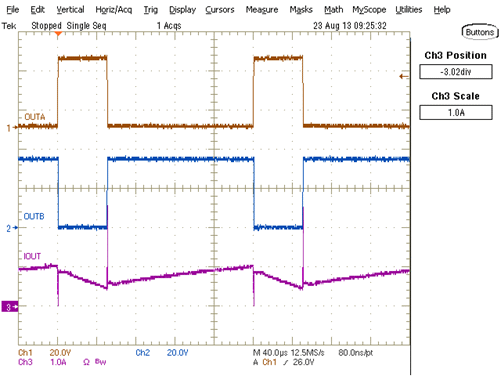Click the OUTB waveform label
The width and height of the screenshot is (501, 376).
tap(34, 216)
